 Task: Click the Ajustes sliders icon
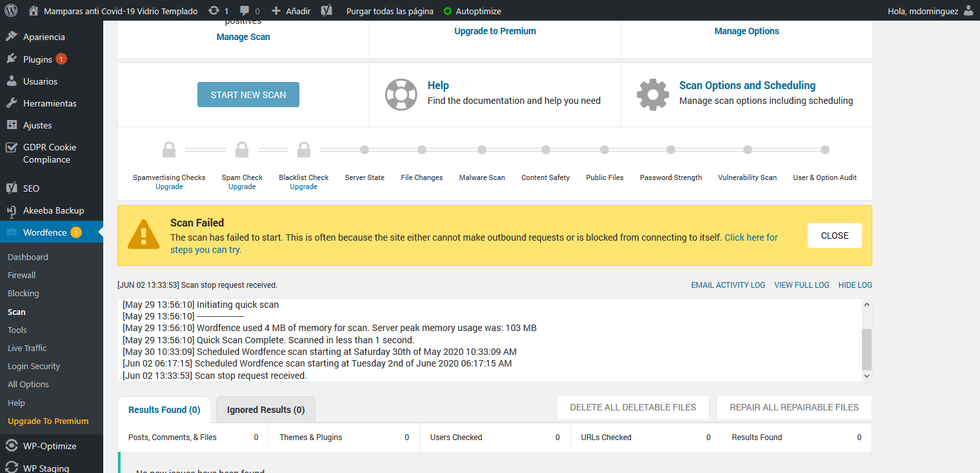tap(12, 125)
